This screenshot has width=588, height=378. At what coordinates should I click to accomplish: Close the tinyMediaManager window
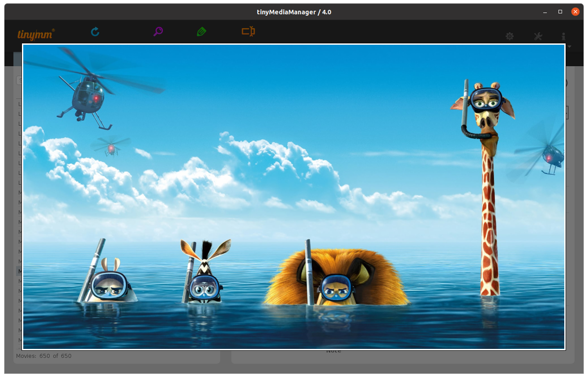(x=575, y=12)
